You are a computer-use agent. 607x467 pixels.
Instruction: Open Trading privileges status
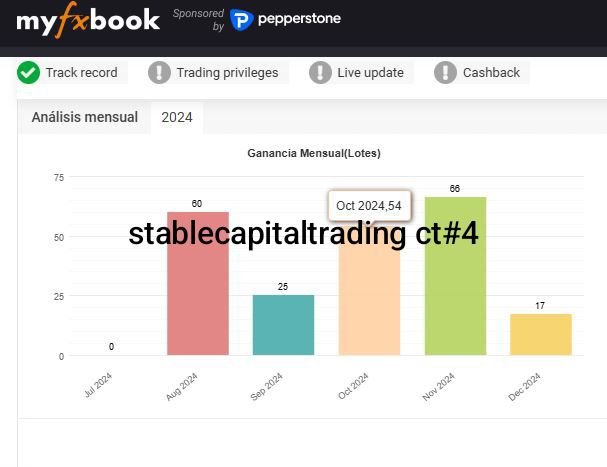point(227,72)
